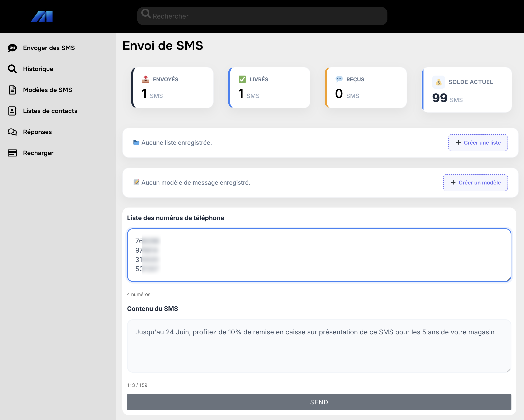Click the Recharger credit card icon
The width and height of the screenshot is (524, 420).
(12, 153)
